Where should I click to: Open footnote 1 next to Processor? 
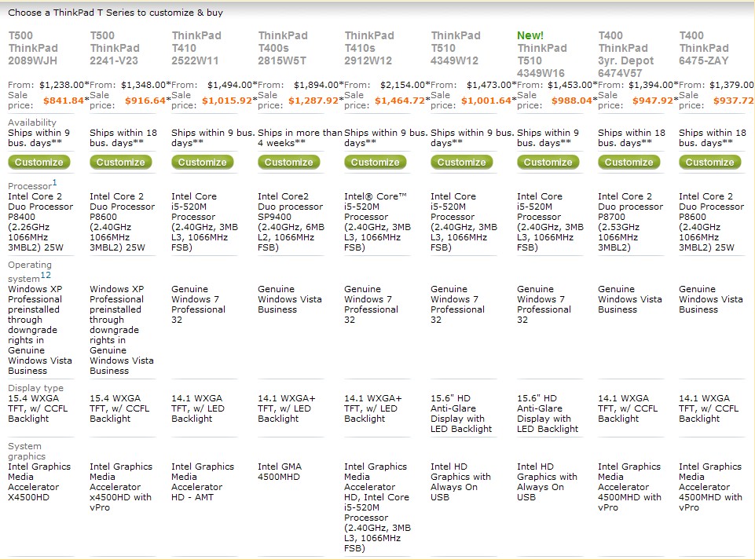(x=54, y=182)
